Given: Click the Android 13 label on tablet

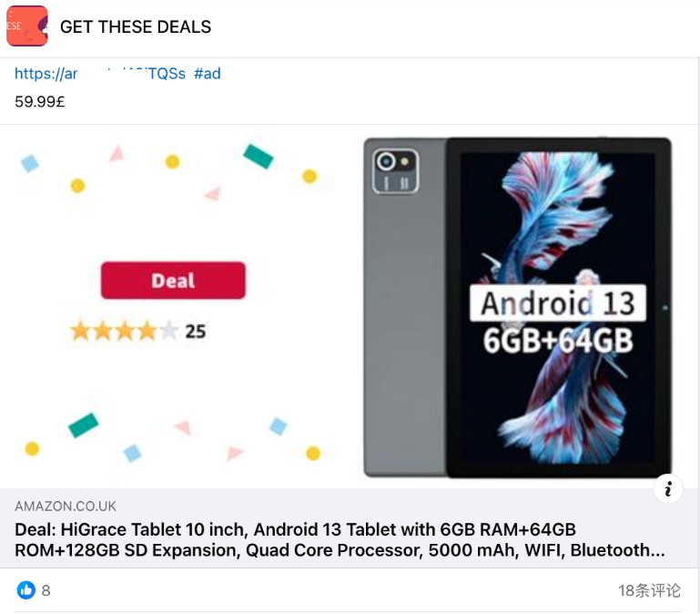Looking at the screenshot, I should pos(558,303).
